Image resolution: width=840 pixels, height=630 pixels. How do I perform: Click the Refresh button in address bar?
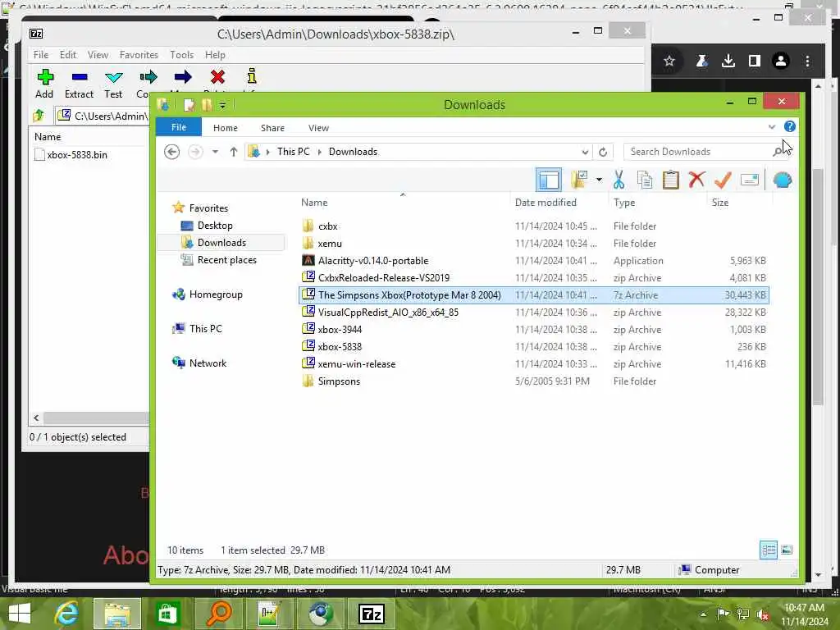point(603,152)
